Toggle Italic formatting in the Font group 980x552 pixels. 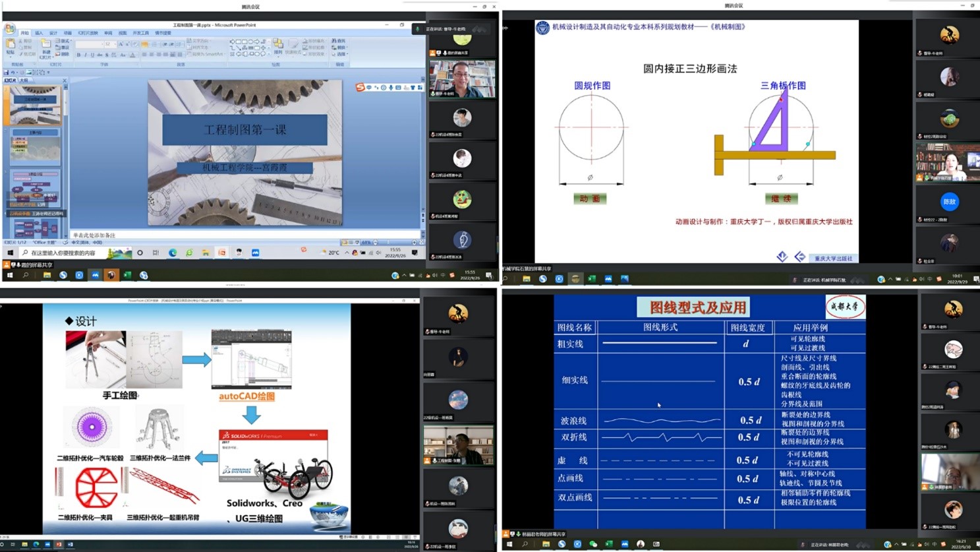[85, 55]
